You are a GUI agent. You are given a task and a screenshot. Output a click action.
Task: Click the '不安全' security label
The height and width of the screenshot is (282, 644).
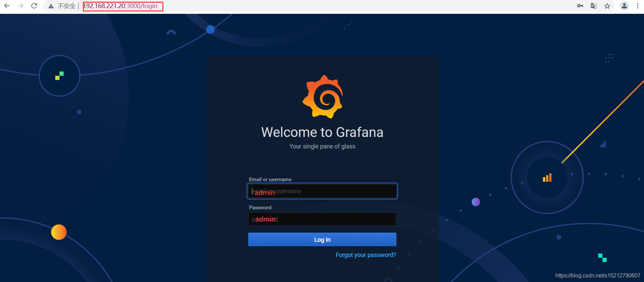[67, 6]
